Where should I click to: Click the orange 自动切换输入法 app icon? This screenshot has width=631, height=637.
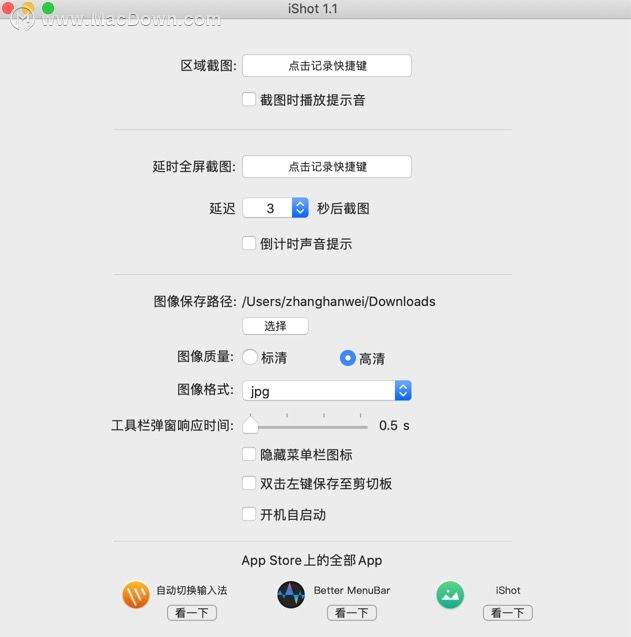136,595
